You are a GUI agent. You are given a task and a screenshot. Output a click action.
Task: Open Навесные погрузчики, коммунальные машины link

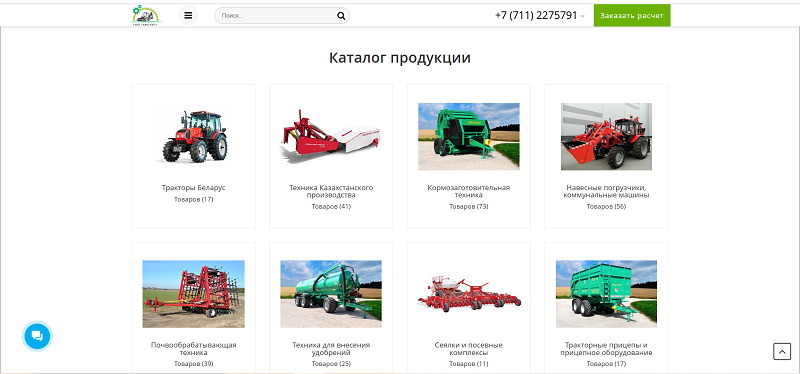click(606, 191)
